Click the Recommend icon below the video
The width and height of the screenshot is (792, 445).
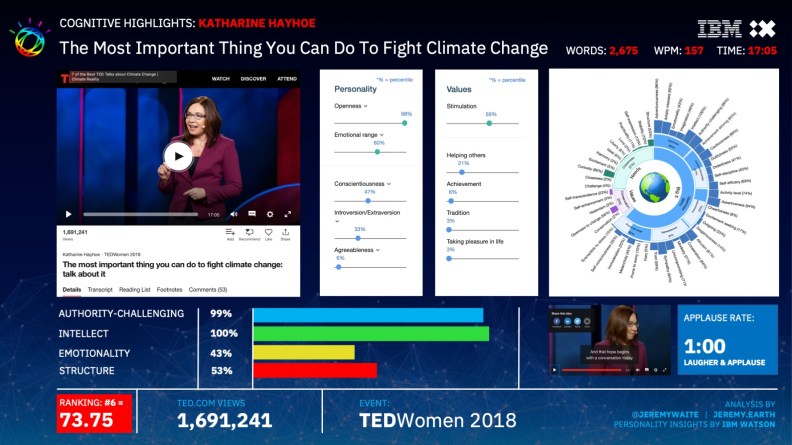coord(249,234)
